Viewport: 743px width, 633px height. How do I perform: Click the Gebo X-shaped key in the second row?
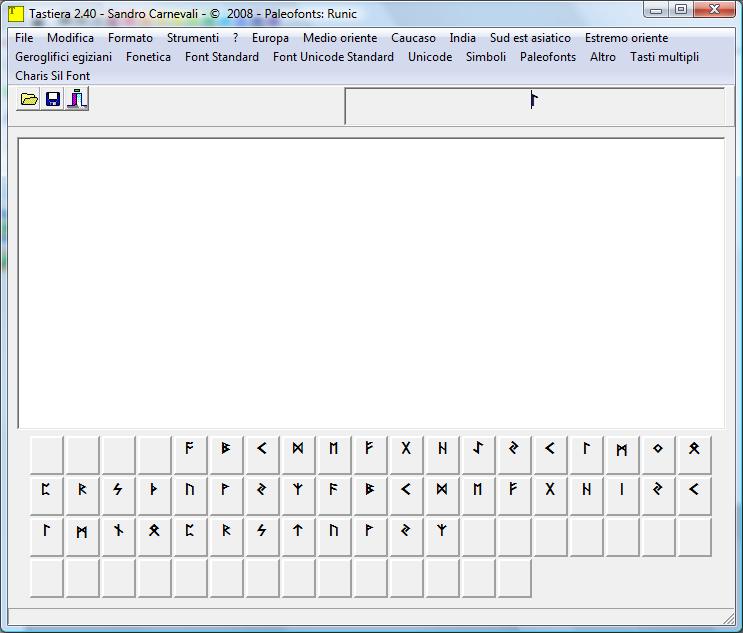(550, 496)
